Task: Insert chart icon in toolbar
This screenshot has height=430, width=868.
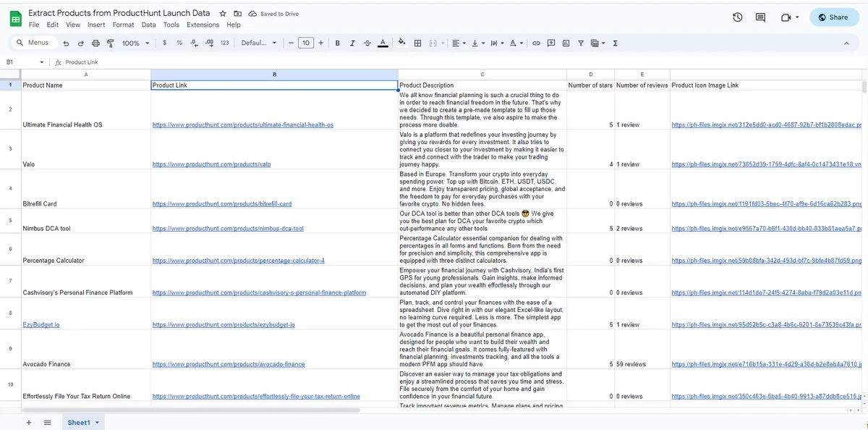Action: [x=566, y=43]
